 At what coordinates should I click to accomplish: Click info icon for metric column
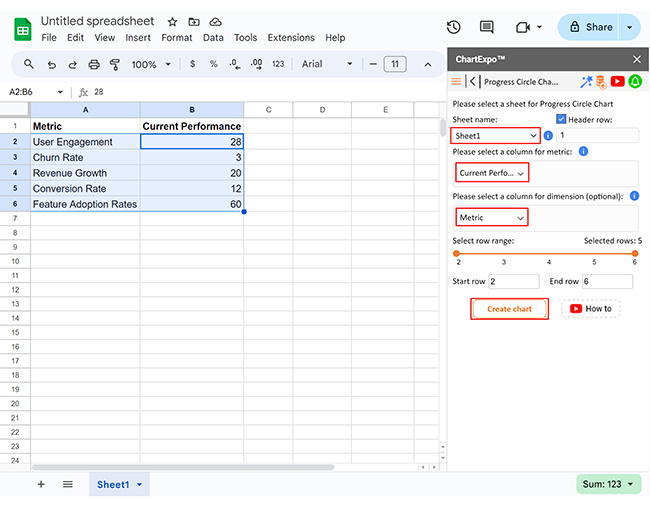(x=583, y=151)
